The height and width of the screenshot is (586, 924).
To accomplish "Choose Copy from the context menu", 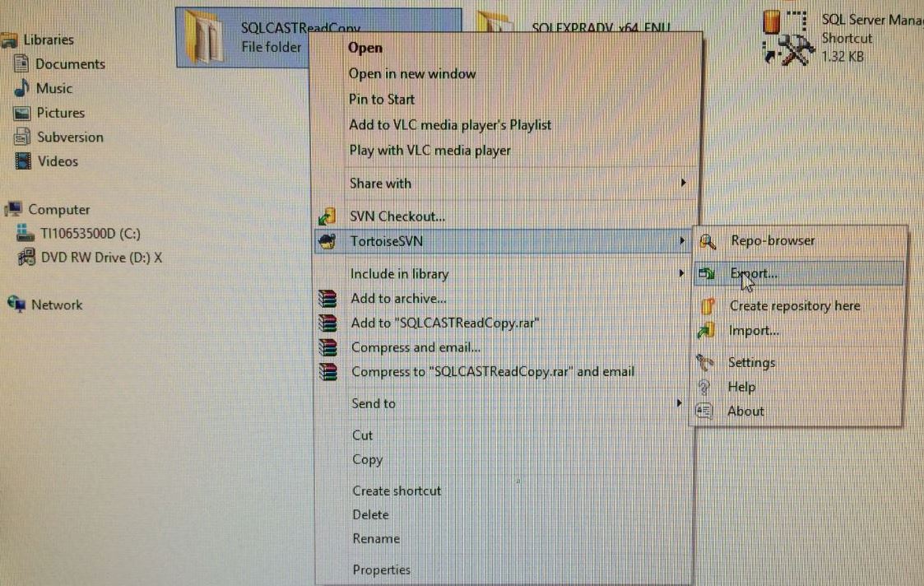I will (367, 459).
